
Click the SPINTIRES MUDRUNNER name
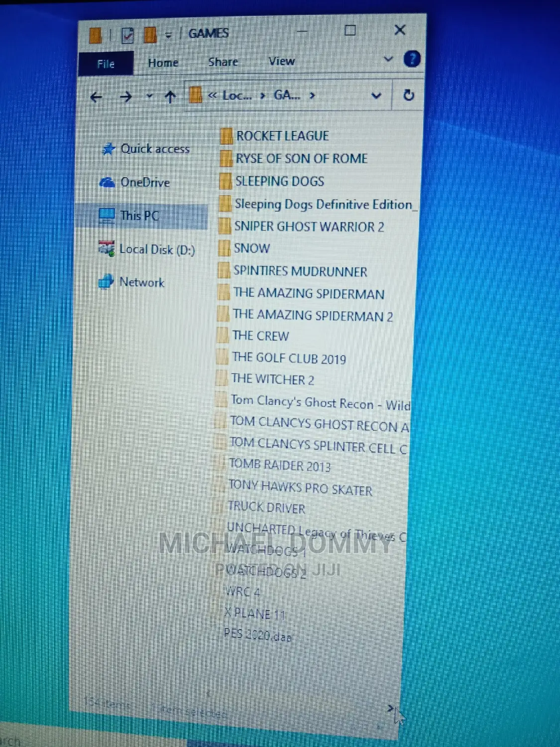pyautogui.click(x=300, y=271)
